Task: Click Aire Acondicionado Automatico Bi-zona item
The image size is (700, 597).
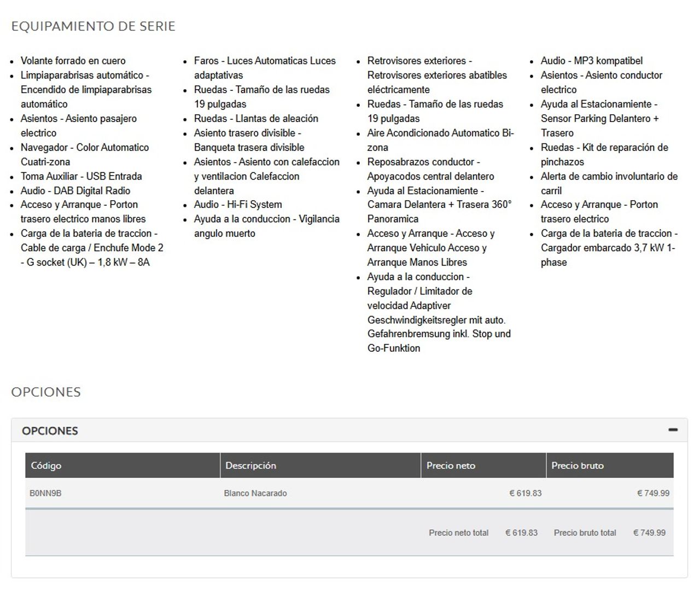Action: click(x=441, y=140)
